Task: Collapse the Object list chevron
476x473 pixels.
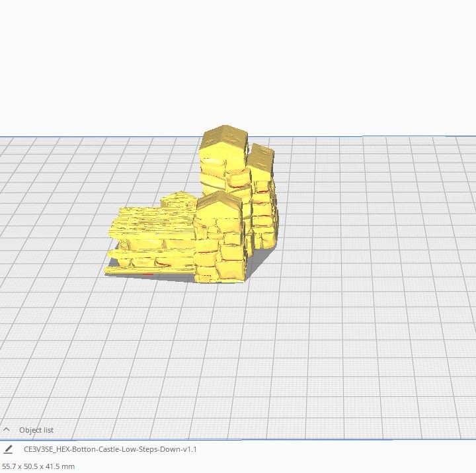Action: pyautogui.click(x=7, y=429)
